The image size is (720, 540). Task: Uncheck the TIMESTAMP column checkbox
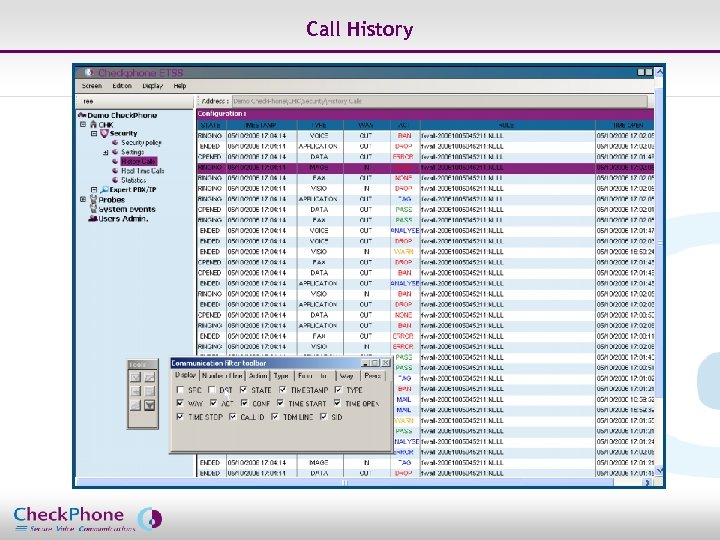point(283,390)
